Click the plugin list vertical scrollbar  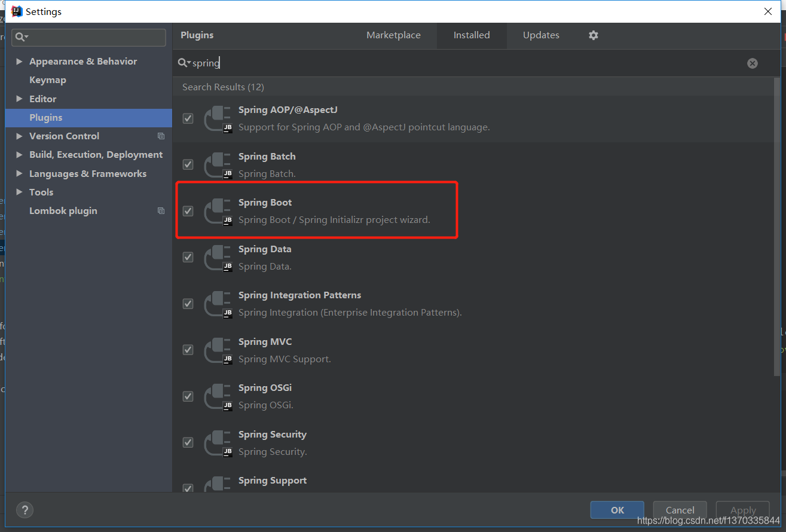[x=777, y=227]
